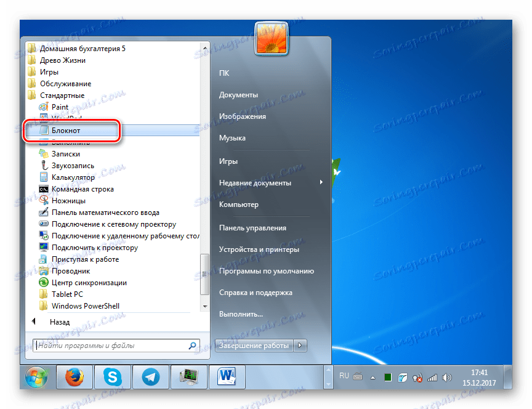
Task: Launch Подключение к удаленному рабочему столу
Action: [x=119, y=236]
